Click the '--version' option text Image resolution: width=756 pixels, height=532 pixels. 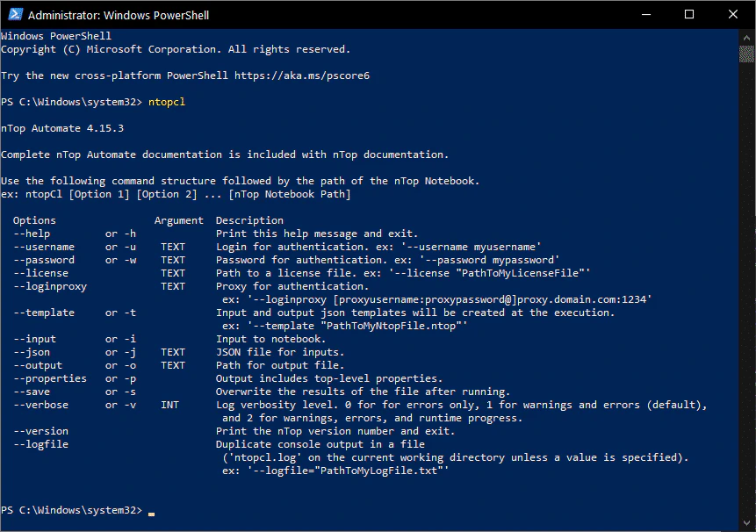coord(41,431)
